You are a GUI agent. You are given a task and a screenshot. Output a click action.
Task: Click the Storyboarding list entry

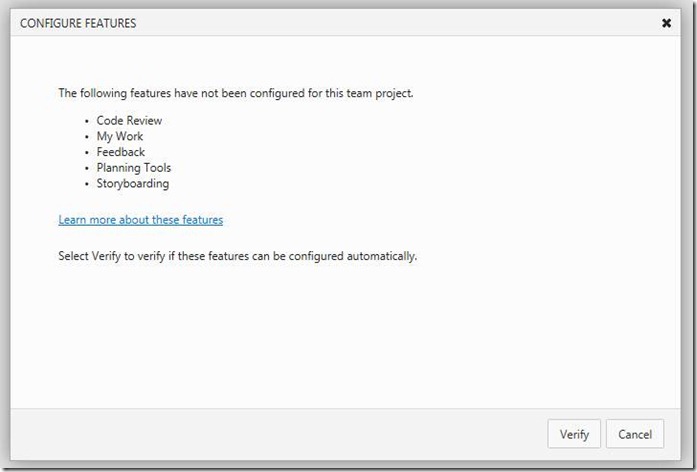click(x=133, y=184)
